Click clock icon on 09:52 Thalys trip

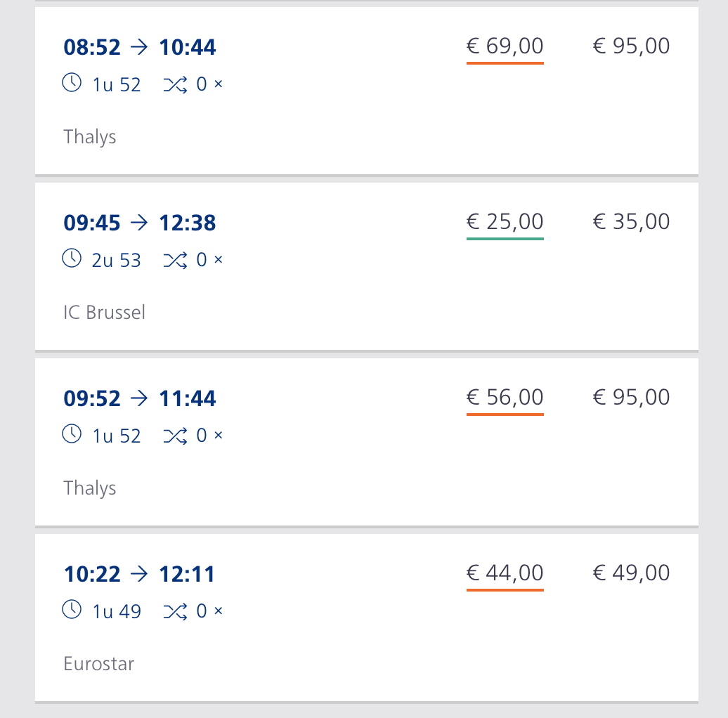click(72, 435)
